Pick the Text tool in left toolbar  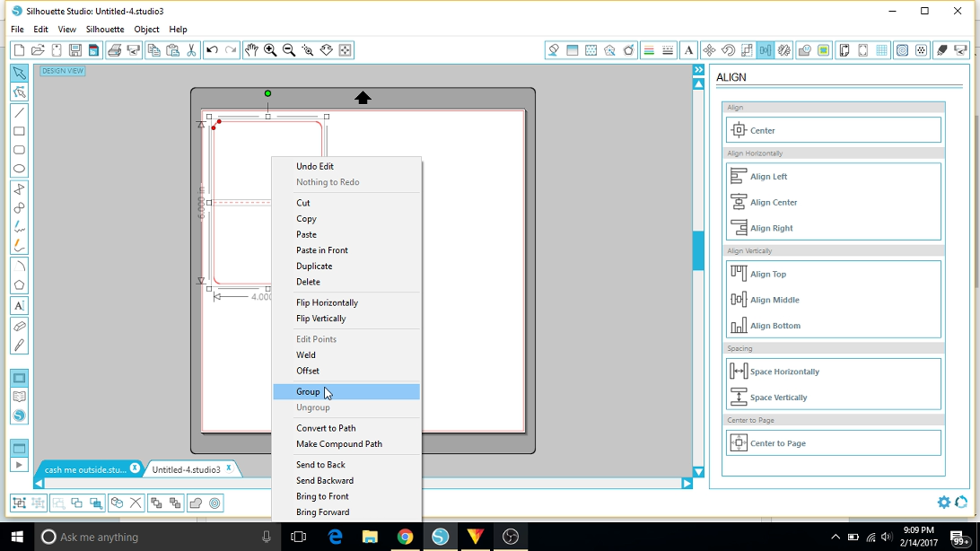click(19, 306)
